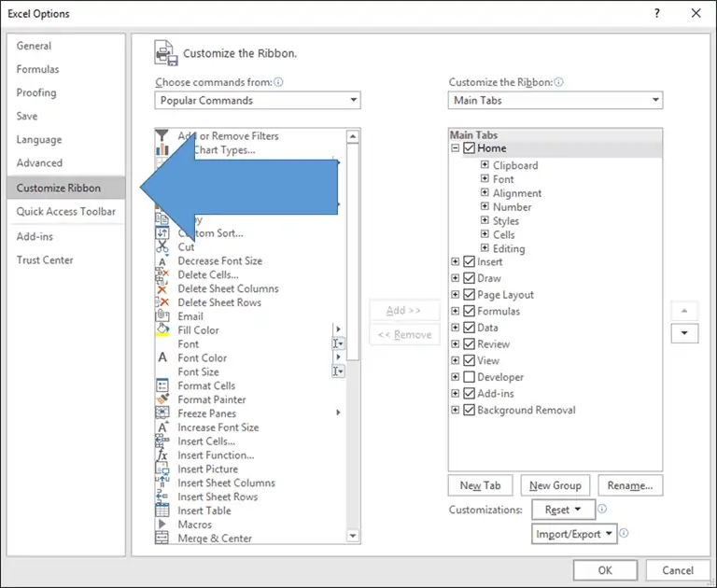This screenshot has width=717, height=588.
Task: Click the Cancel button
Action: [678, 570]
